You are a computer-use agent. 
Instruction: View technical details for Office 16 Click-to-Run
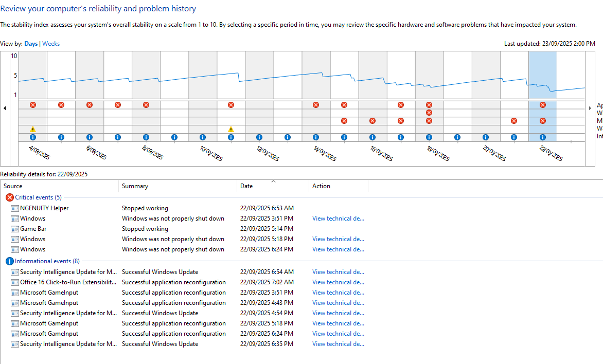point(338,283)
